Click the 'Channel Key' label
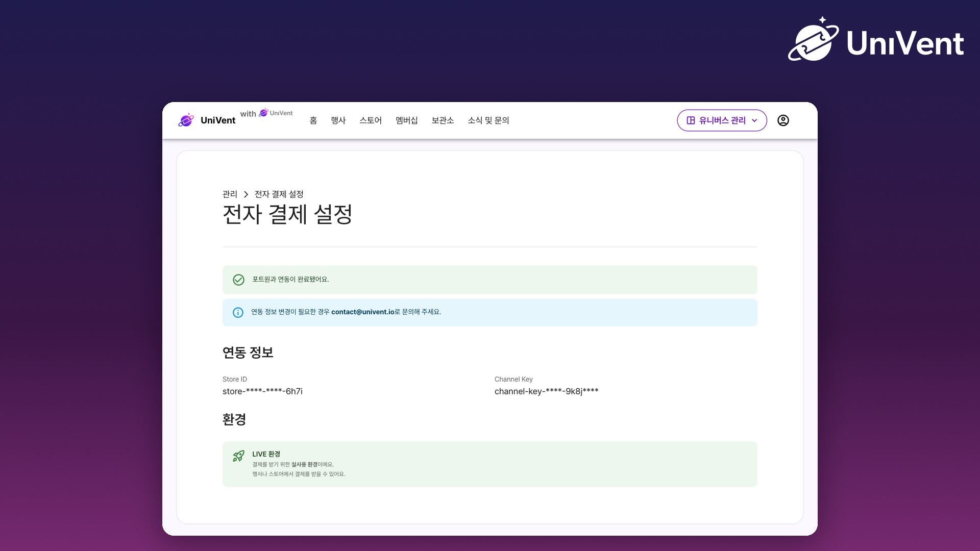 click(513, 379)
